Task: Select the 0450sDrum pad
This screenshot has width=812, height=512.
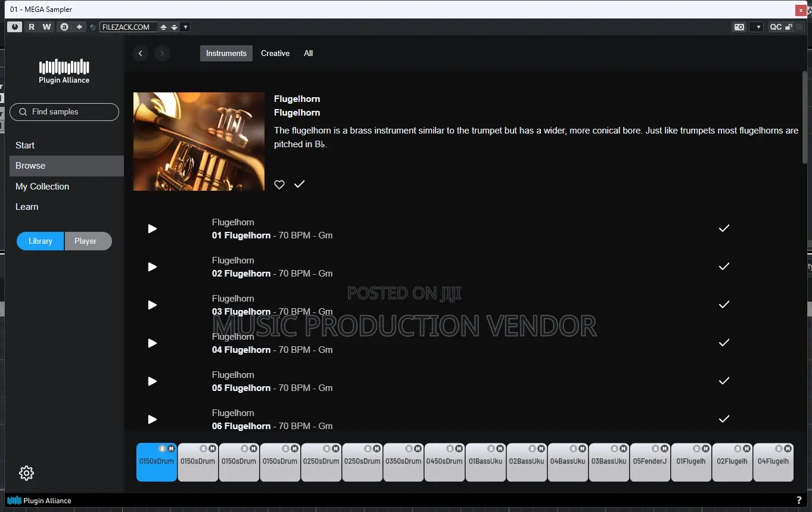Action: pyautogui.click(x=444, y=462)
